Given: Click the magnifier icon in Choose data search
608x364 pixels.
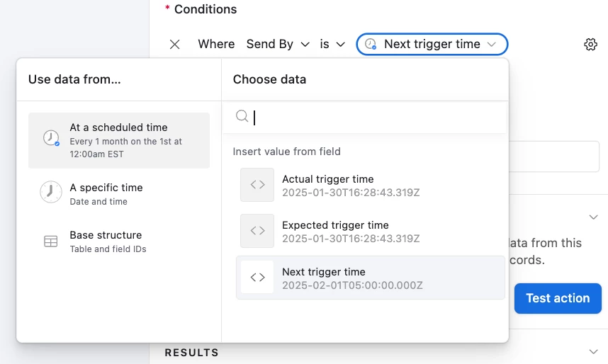Looking at the screenshot, I should pos(242,116).
